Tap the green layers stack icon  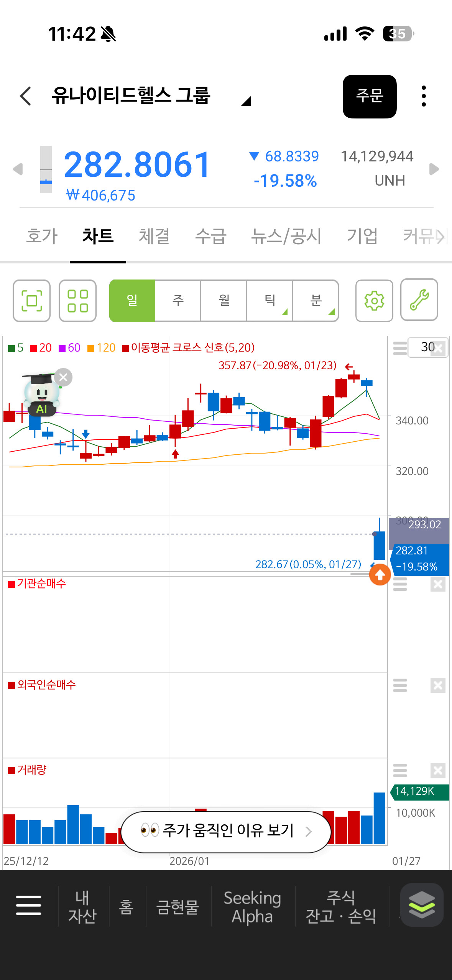422,905
